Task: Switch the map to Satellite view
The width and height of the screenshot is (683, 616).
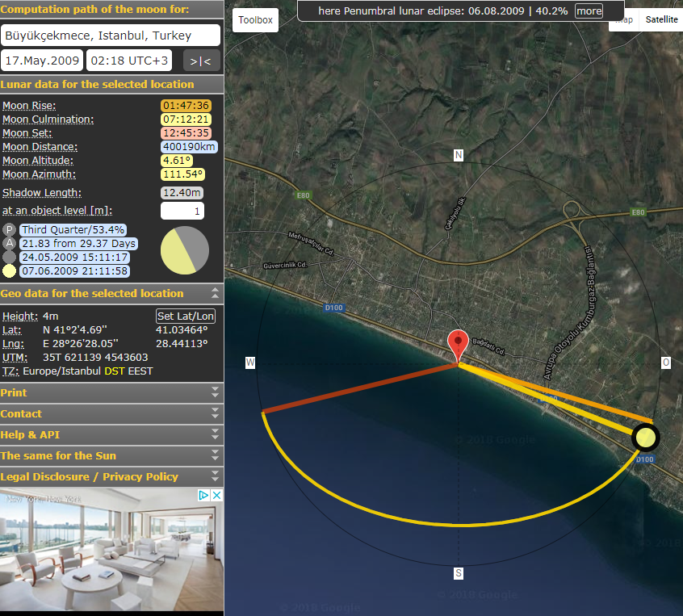Action: tap(661, 19)
